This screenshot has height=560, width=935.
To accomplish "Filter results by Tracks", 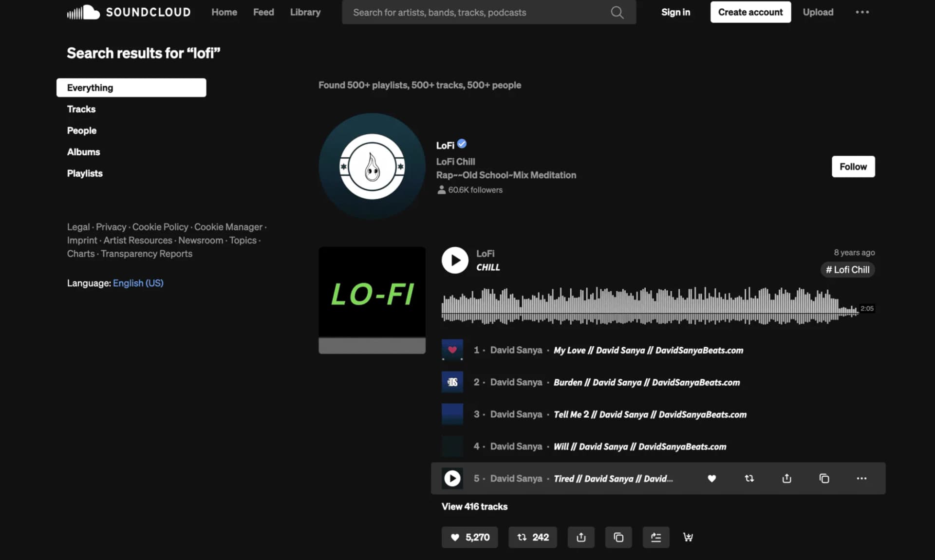I will [x=81, y=109].
